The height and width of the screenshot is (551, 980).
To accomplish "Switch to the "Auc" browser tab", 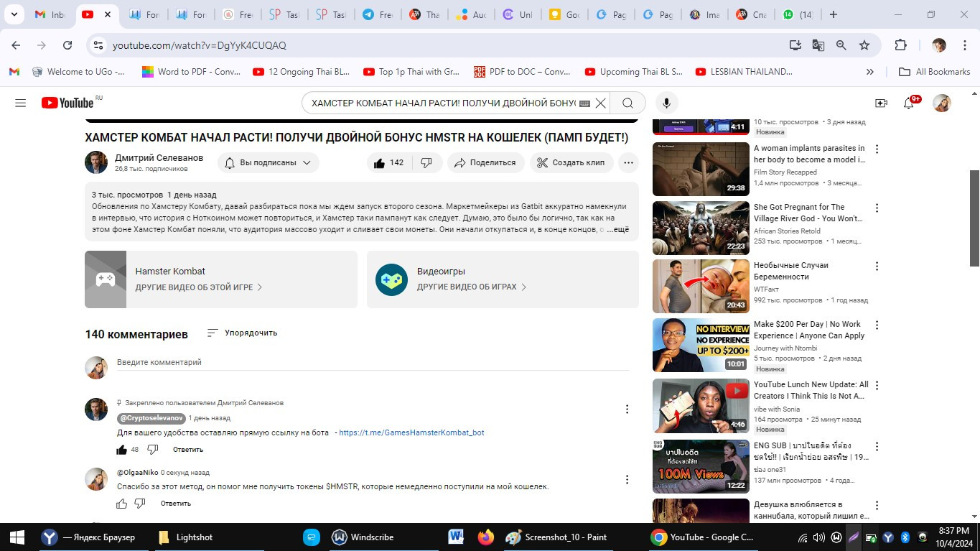I will pyautogui.click(x=473, y=14).
